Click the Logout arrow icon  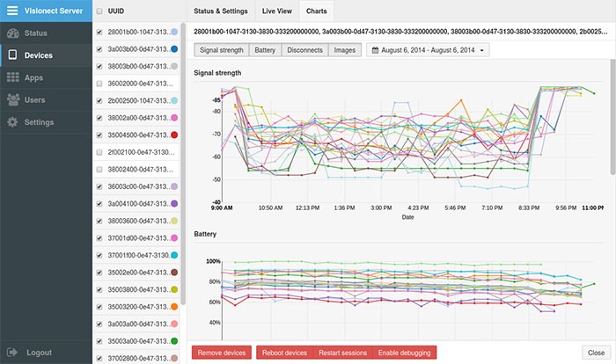[x=12, y=353]
